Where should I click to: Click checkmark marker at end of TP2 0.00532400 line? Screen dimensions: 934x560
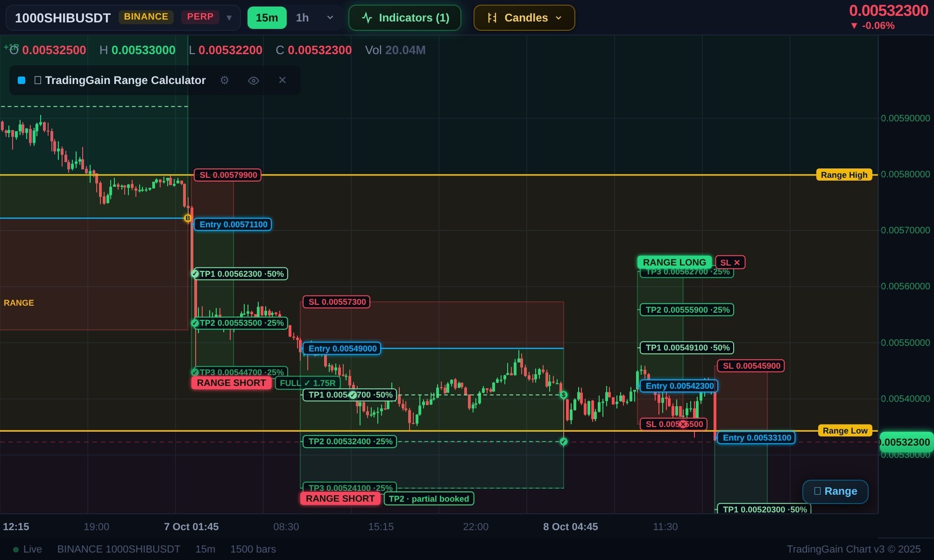click(564, 441)
